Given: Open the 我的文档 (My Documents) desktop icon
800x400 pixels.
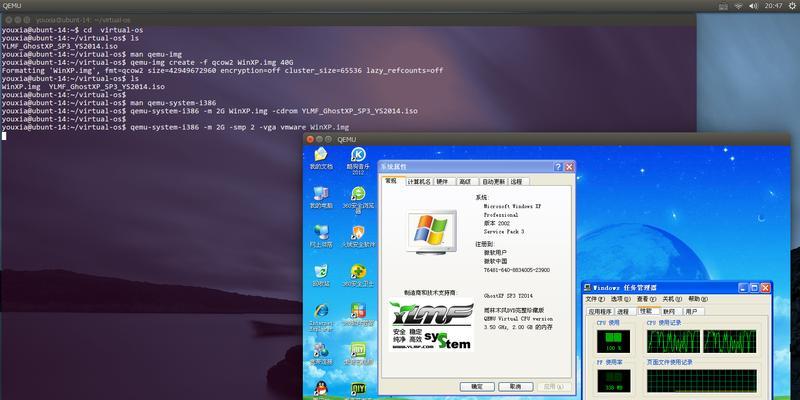Looking at the screenshot, I should [x=320, y=158].
